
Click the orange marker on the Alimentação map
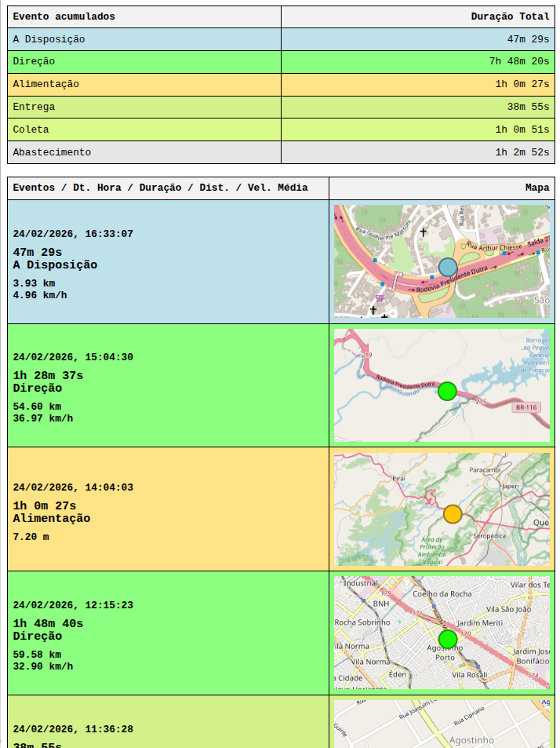point(453,514)
